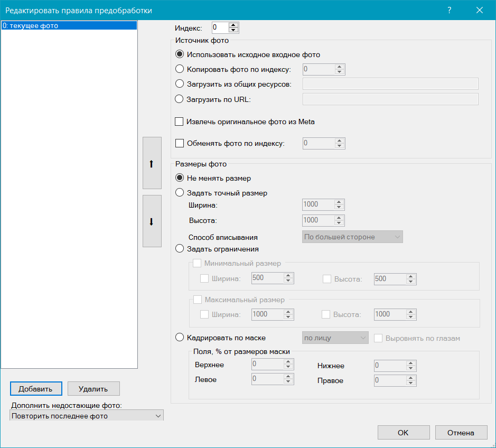Click the 'Добавить' button
Image resolution: width=496 pixels, height=448 pixels.
point(36,389)
